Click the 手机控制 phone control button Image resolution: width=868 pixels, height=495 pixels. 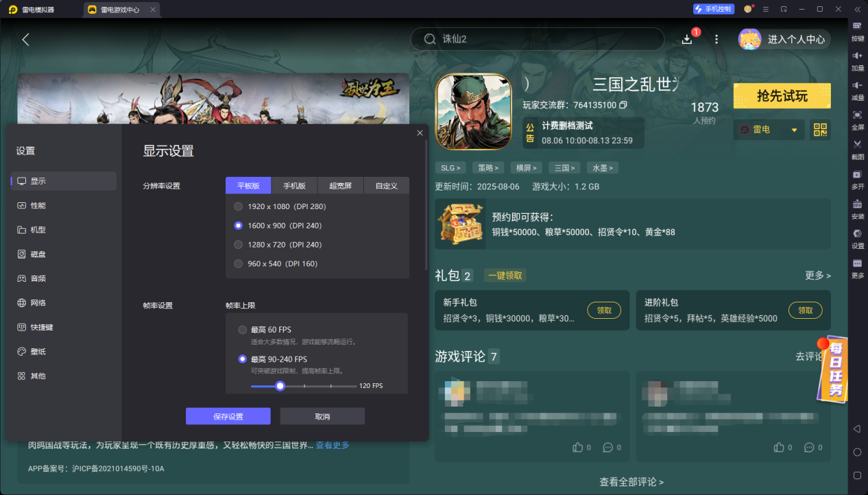tap(714, 9)
